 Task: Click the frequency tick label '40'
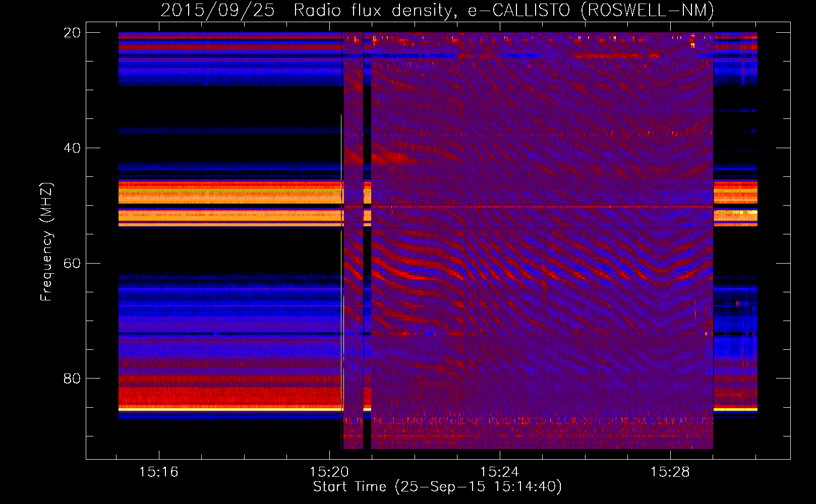pos(72,148)
